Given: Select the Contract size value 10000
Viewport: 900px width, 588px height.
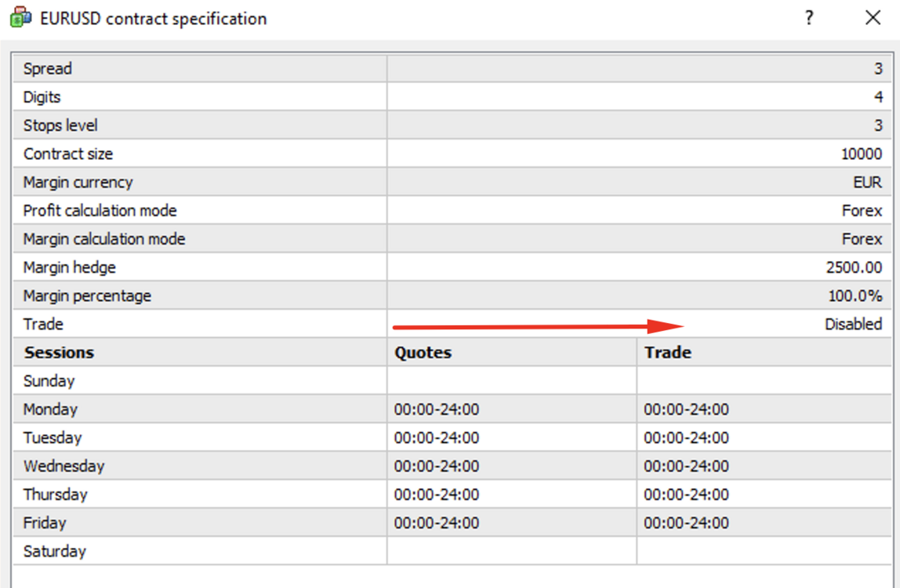Looking at the screenshot, I should (861, 154).
